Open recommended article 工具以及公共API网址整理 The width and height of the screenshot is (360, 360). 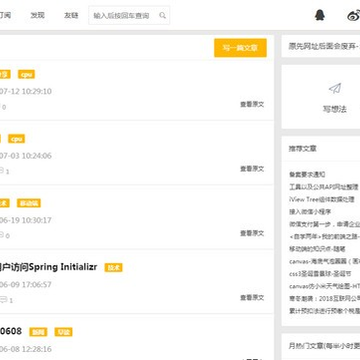click(324, 187)
